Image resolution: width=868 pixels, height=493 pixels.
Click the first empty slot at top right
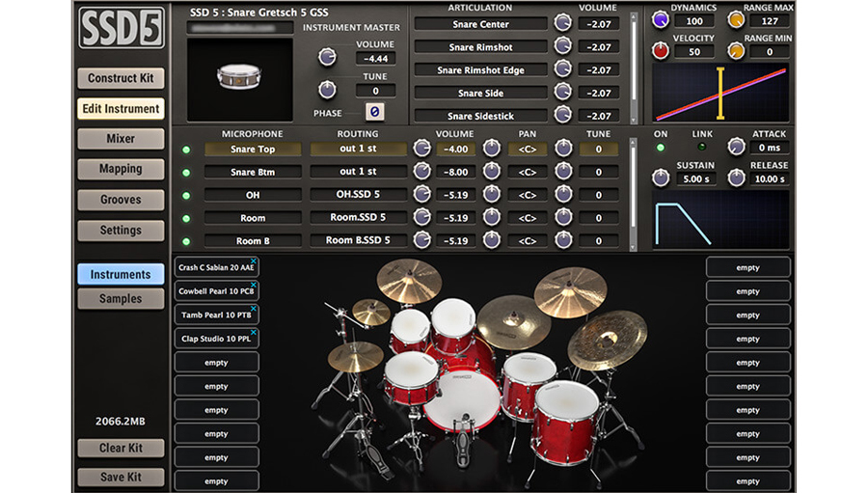[747, 267]
